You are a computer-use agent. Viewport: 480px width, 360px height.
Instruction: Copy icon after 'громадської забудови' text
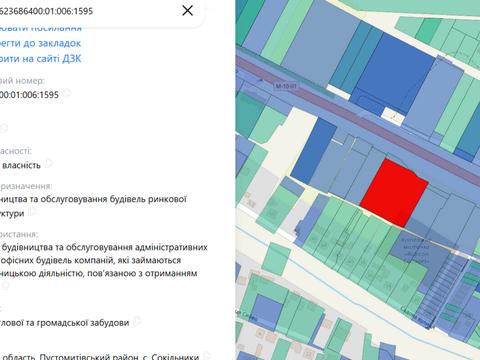pyautogui.click(x=137, y=321)
